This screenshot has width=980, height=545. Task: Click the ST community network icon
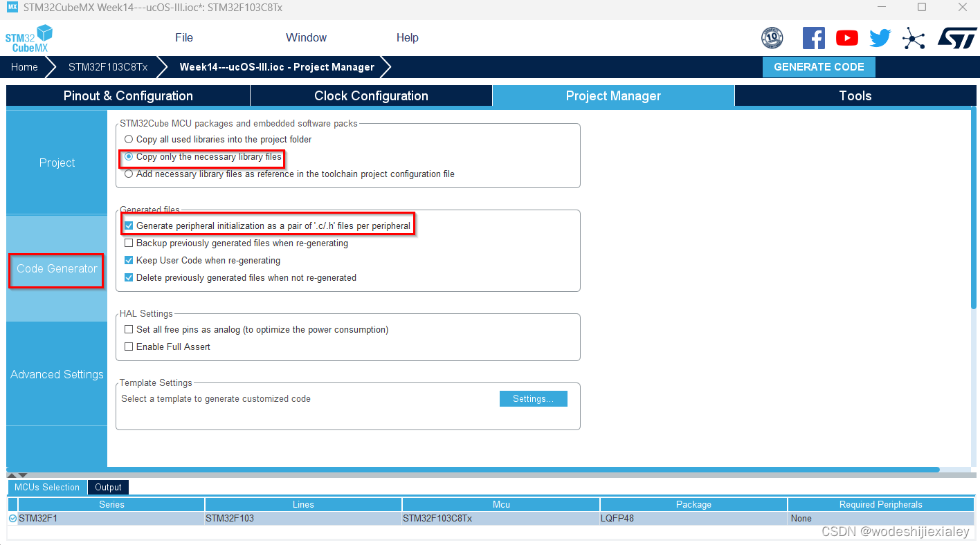pos(914,38)
